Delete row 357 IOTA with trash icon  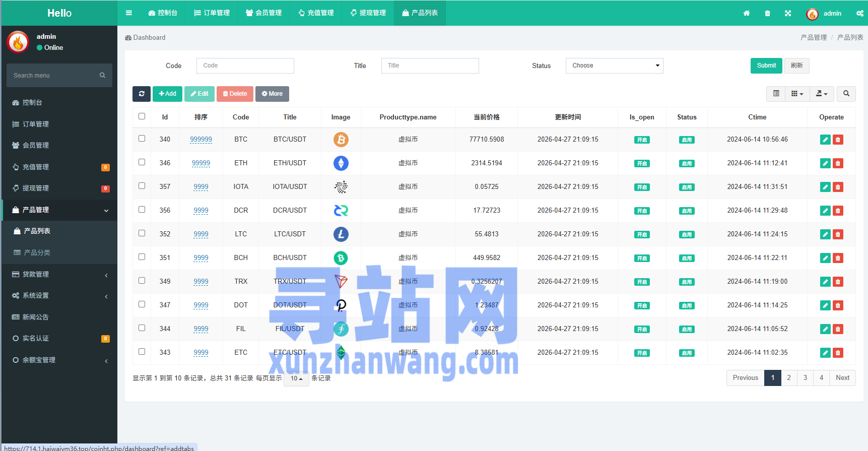pos(838,187)
